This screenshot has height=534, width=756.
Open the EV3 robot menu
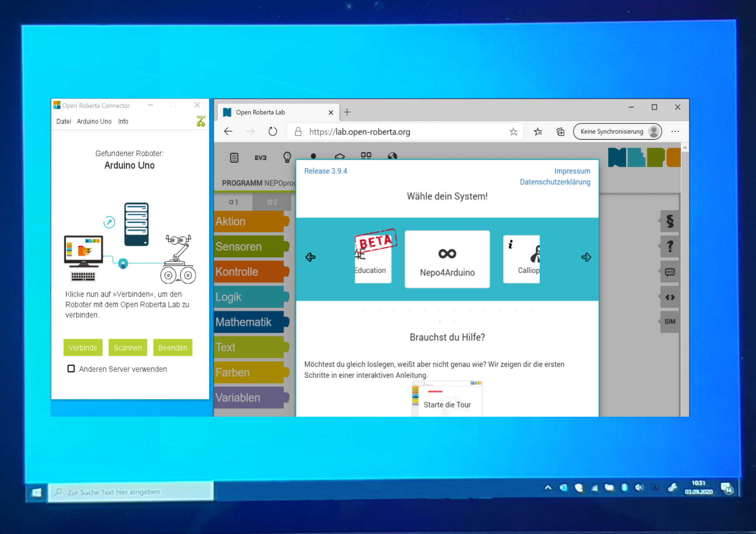click(x=260, y=158)
